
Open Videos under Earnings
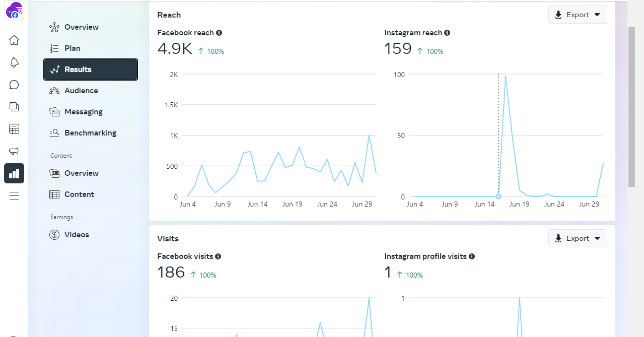[x=91, y=235]
